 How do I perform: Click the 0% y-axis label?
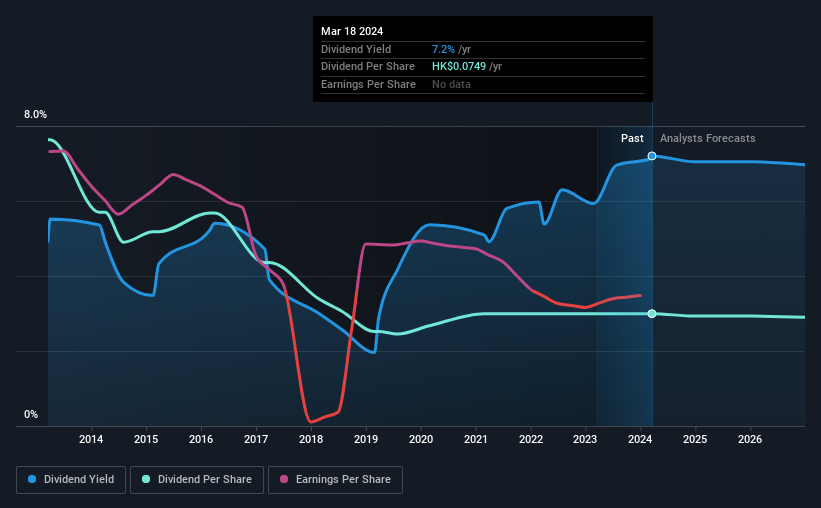click(x=31, y=414)
